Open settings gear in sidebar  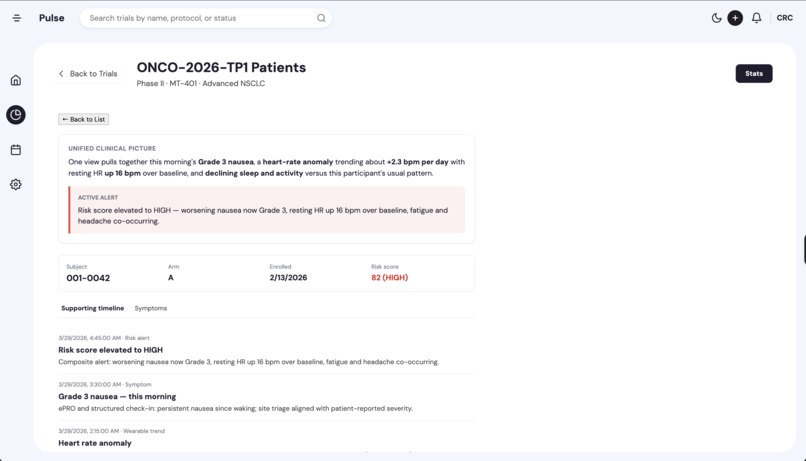coord(16,184)
